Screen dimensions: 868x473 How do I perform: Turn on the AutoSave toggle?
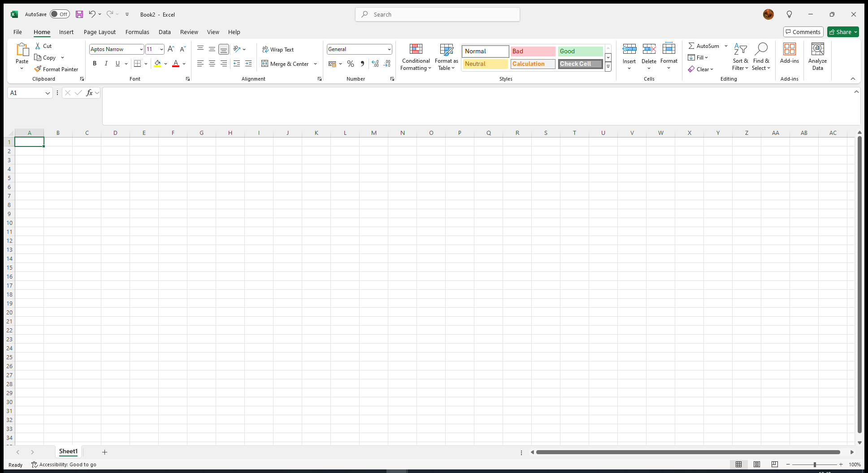60,14
